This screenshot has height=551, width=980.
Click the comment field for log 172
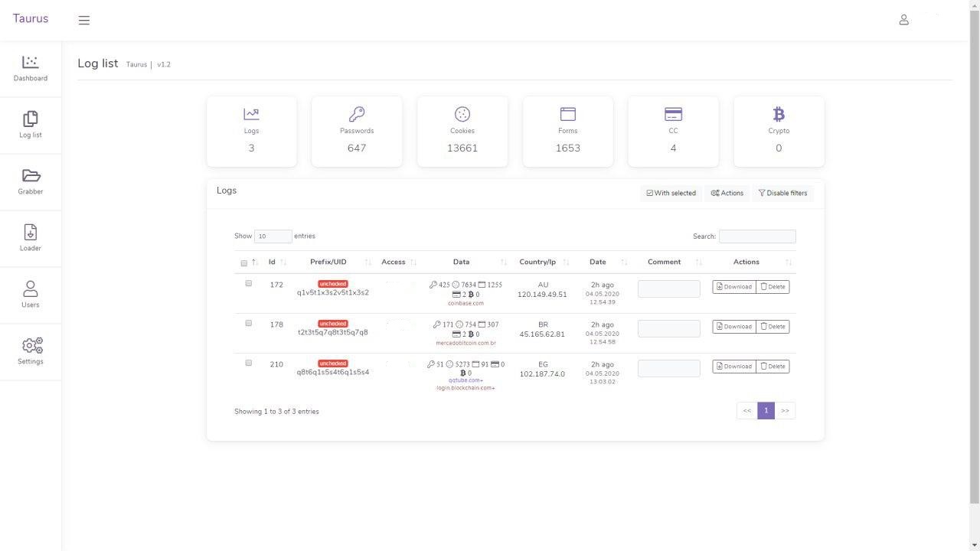point(669,289)
